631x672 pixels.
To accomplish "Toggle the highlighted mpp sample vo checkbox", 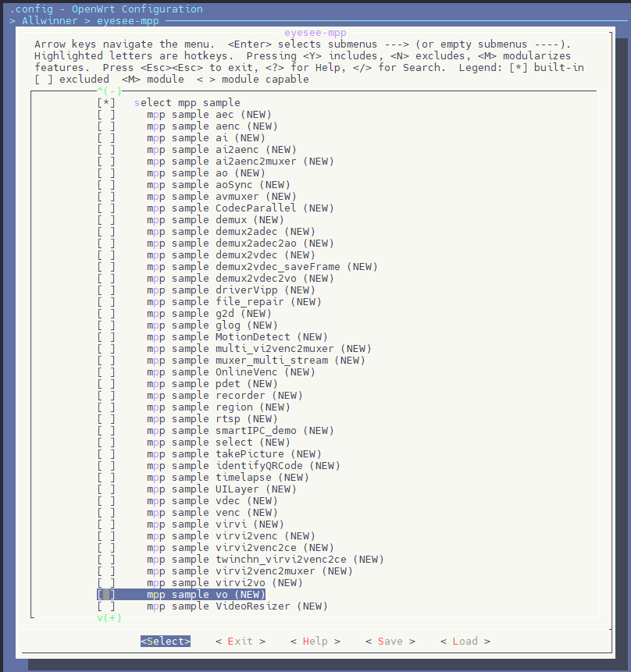I will (106, 595).
